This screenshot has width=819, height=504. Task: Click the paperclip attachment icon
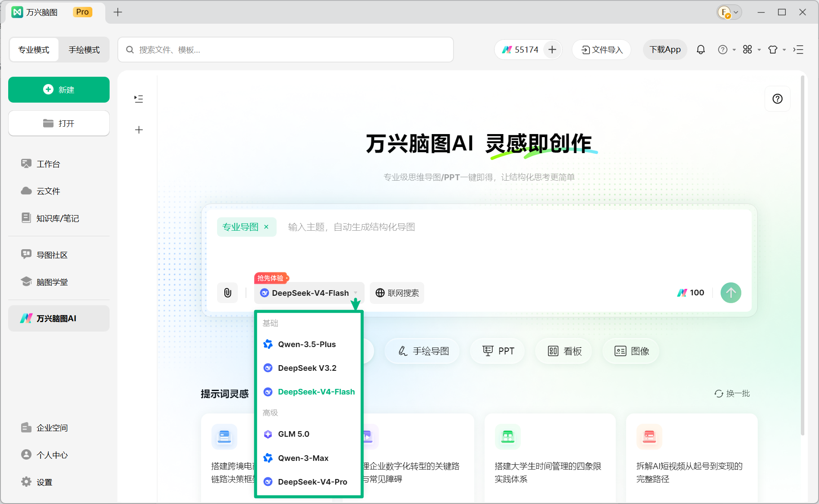(x=228, y=293)
